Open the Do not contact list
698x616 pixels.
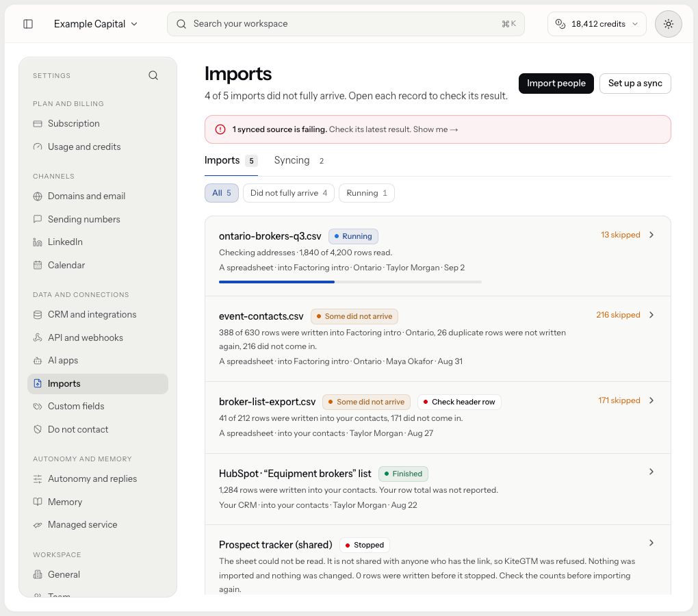(98, 430)
